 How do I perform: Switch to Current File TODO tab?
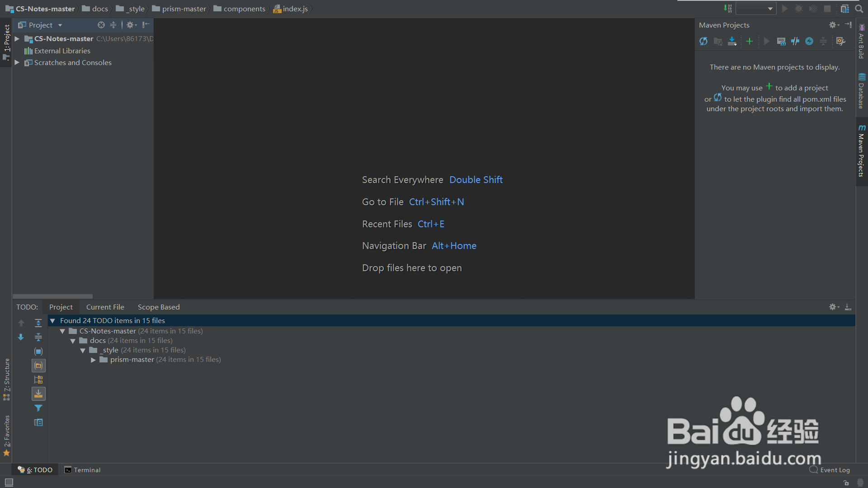pyautogui.click(x=105, y=307)
